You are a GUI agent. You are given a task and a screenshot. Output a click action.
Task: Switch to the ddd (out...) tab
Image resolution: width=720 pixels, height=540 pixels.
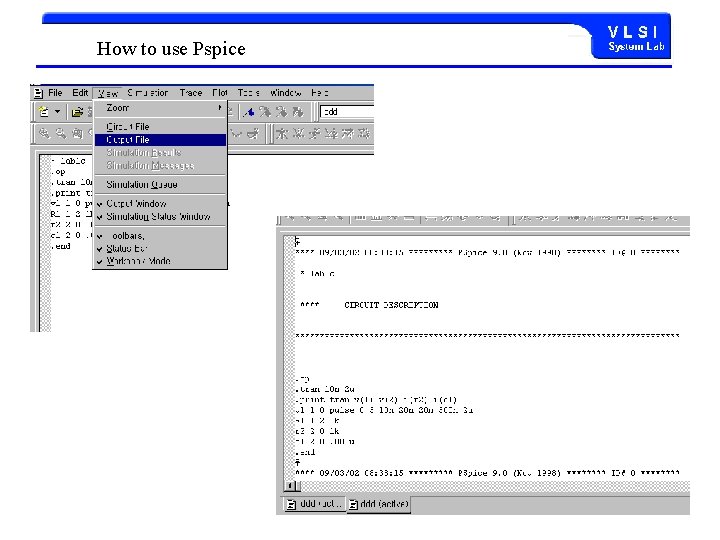(314, 504)
